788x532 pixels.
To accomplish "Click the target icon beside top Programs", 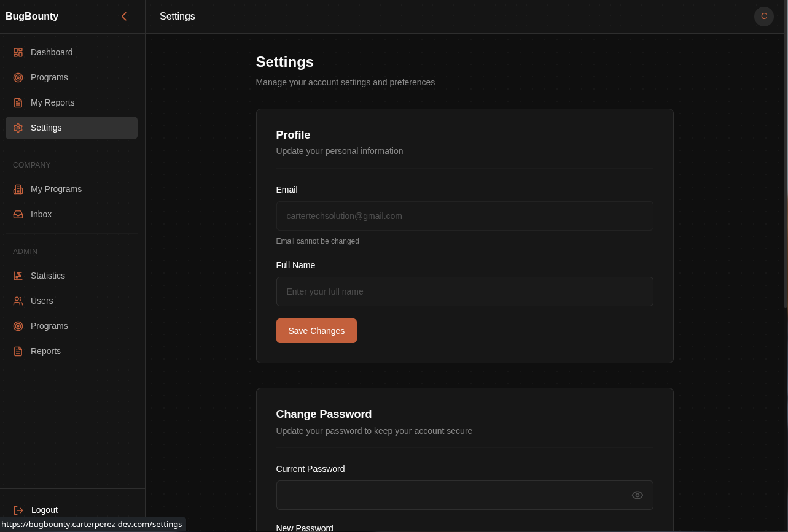I will click(x=18, y=77).
